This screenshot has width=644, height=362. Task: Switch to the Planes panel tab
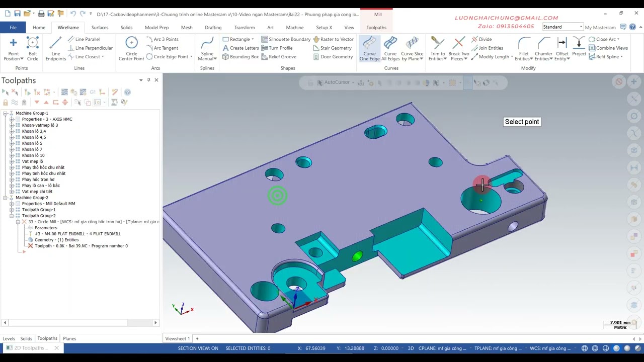(x=69, y=338)
